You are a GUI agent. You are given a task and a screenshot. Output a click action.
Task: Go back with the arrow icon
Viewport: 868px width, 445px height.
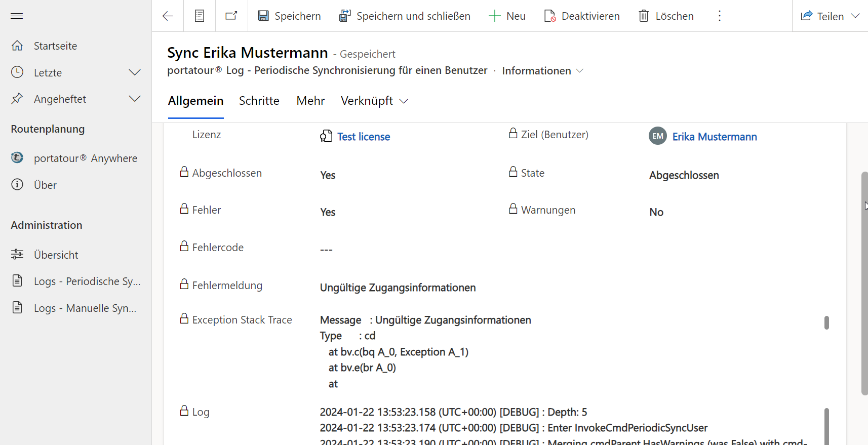168,16
